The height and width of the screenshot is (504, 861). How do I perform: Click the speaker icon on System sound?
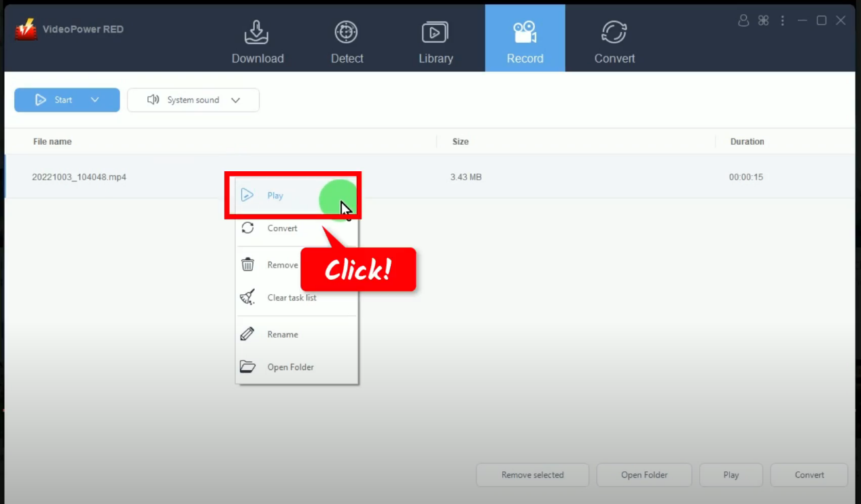click(x=152, y=100)
